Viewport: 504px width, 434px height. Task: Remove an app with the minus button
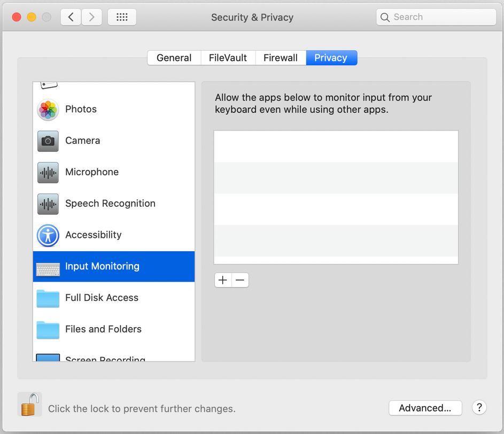tap(240, 280)
